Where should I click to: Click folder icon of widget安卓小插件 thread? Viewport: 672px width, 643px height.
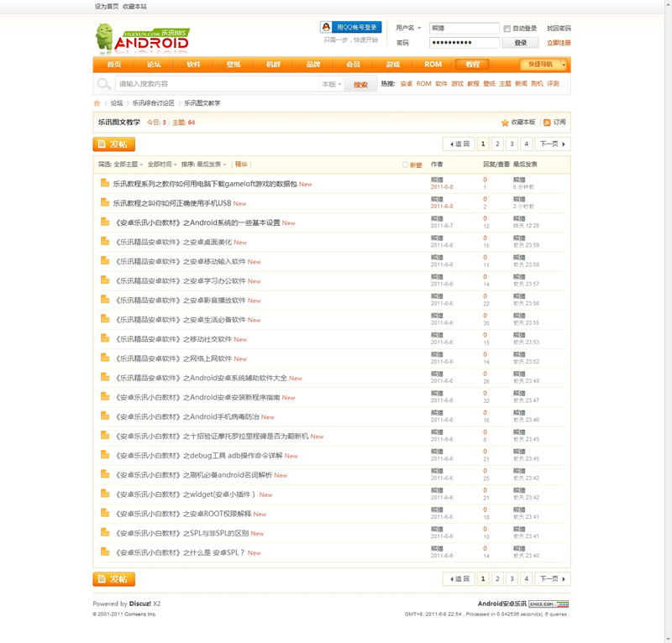coord(104,493)
